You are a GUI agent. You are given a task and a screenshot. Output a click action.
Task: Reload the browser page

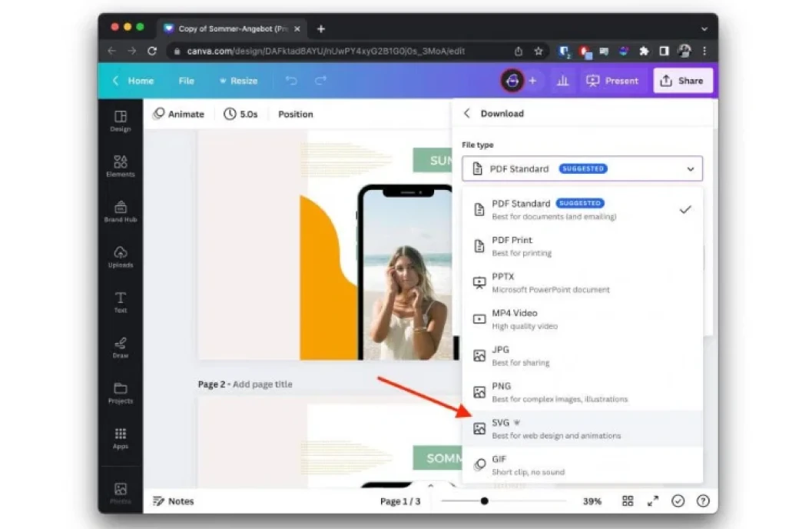(x=152, y=51)
